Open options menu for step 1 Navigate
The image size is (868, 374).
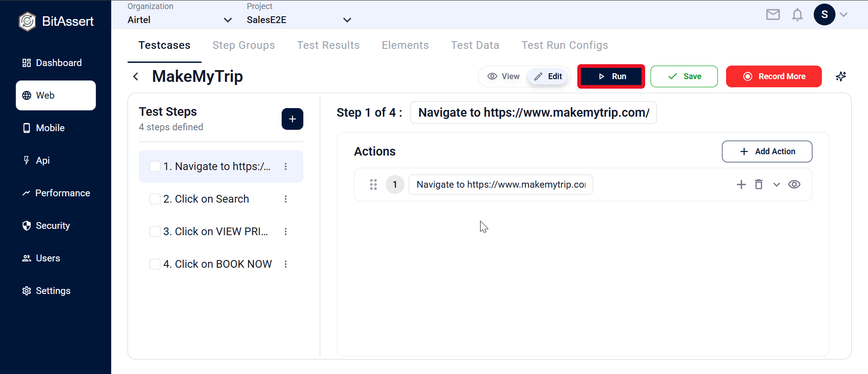coord(286,166)
